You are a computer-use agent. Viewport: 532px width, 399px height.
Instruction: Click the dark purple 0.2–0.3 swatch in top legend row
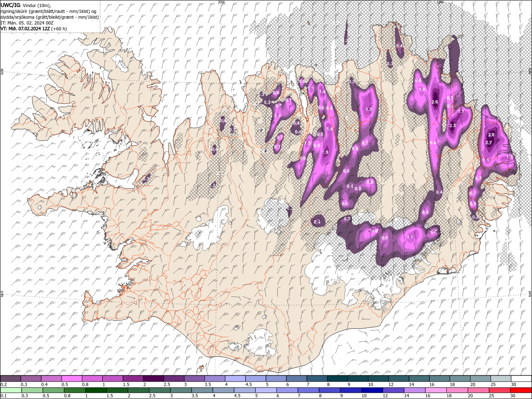(x=11, y=379)
